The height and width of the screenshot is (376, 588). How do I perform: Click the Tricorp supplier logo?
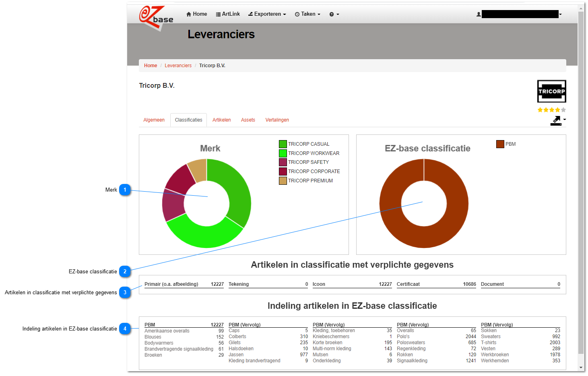tap(551, 91)
